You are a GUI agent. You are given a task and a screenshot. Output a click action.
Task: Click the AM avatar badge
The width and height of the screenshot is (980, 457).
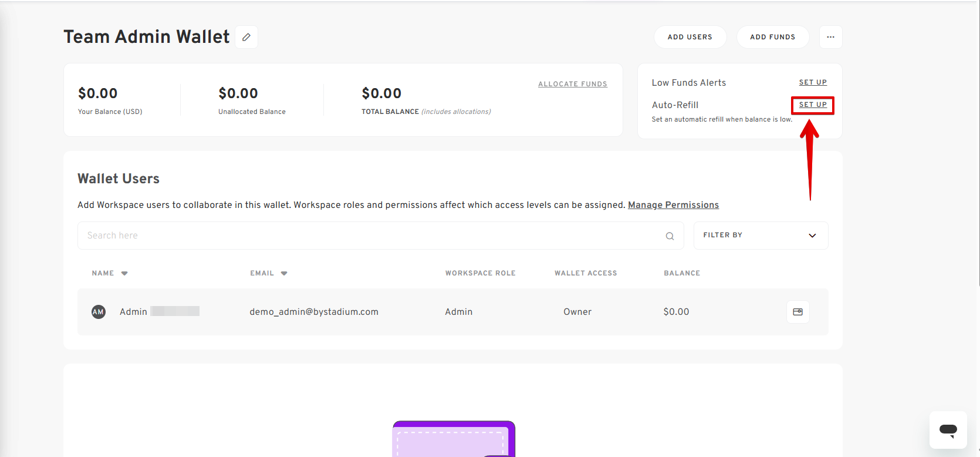click(99, 312)
